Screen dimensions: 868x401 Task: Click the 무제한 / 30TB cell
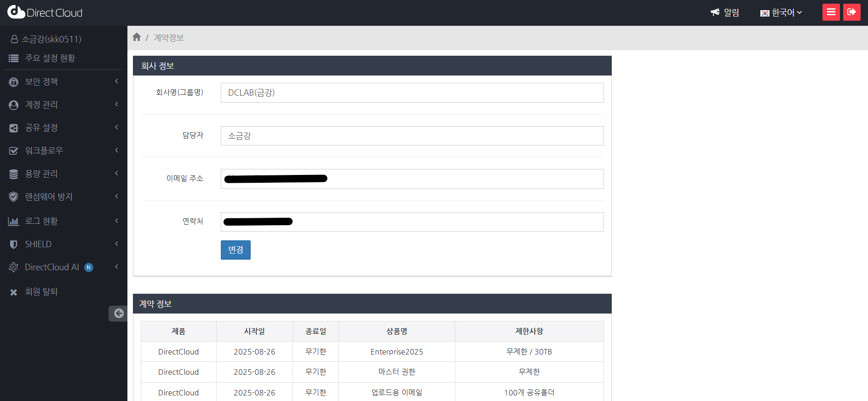(529, 352)
